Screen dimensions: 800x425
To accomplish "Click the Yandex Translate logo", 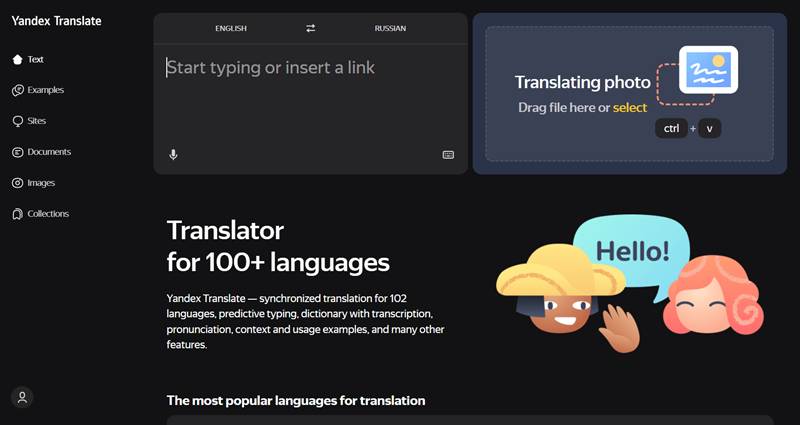I will tap(56, 21).
